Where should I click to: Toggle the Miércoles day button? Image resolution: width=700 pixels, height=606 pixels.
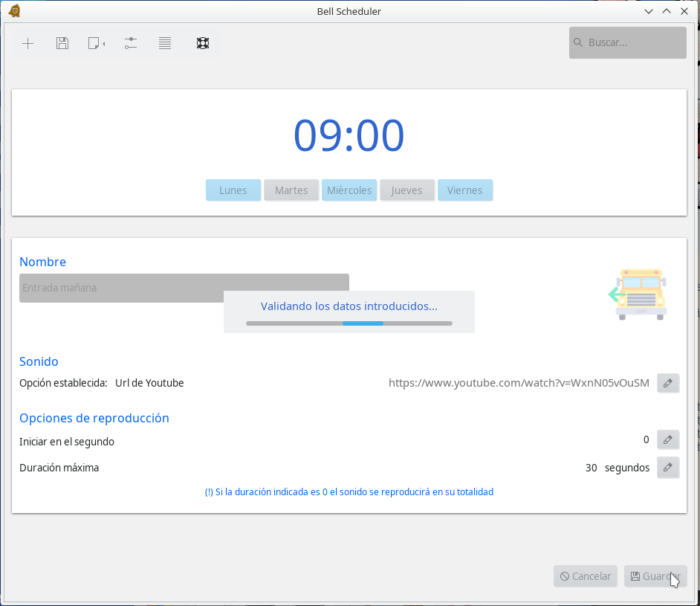point(349,190)
